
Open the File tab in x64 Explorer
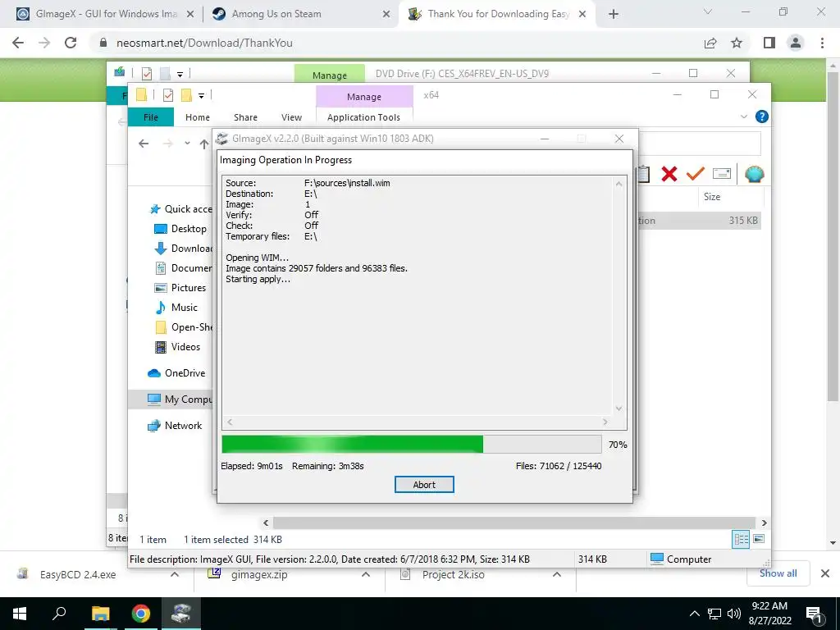coord(151,116)
